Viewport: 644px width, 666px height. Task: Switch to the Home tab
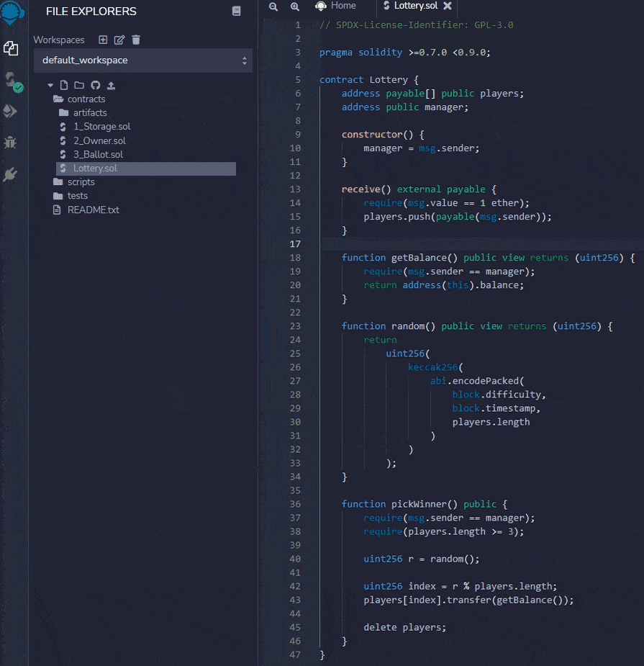(336, 6)
